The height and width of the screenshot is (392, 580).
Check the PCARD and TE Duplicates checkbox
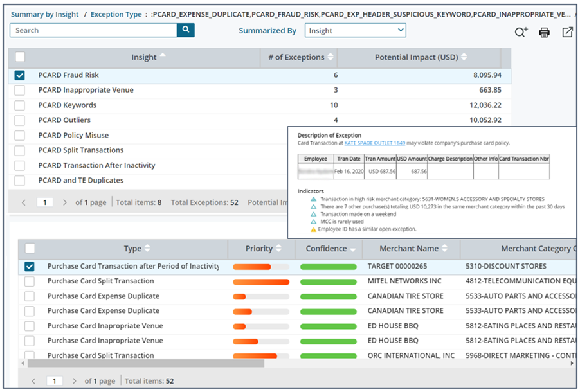(19, 181)
